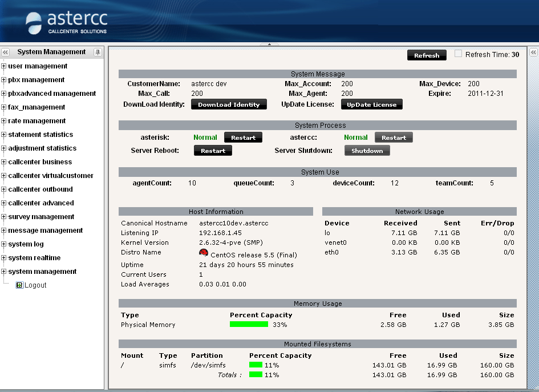Click the double-arrow icon on right panel edge

[x=533, y=52]
